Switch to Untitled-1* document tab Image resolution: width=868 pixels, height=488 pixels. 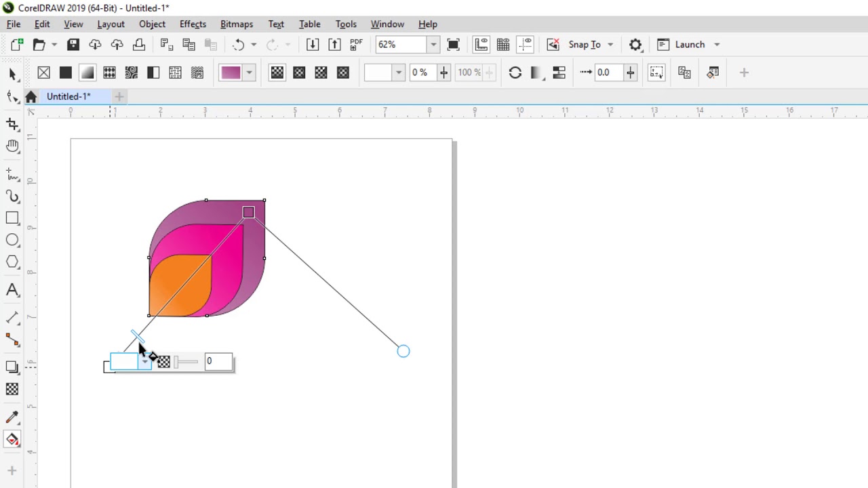click(68, 96)
